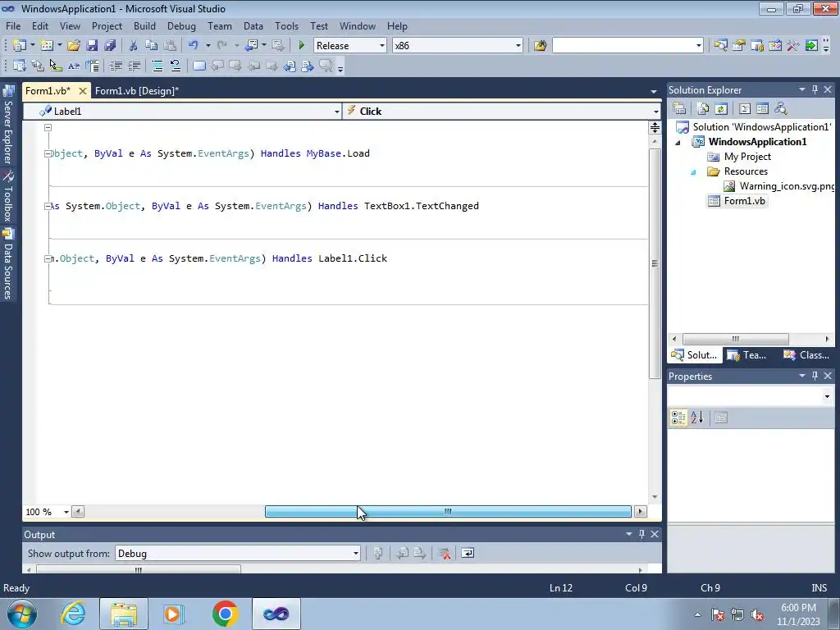Toggle auto-hide pin on Solution Explorer

(815, 89)
